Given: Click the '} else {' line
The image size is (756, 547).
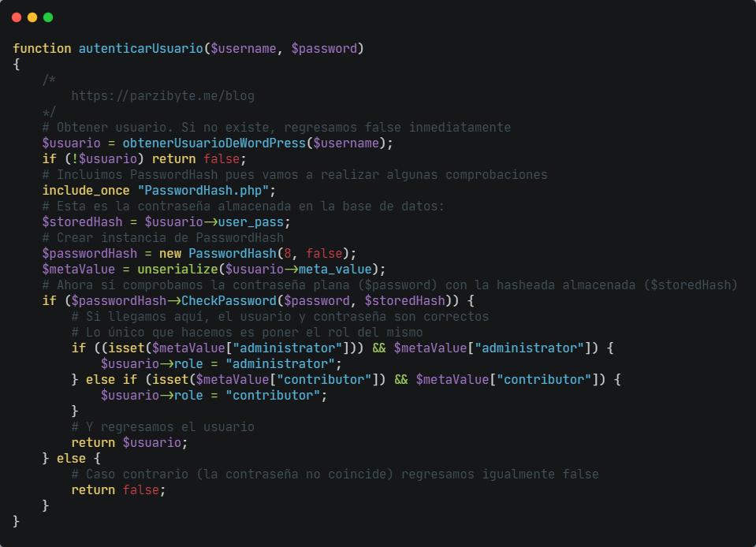Looking at the screenshot, I should (72, 458).
